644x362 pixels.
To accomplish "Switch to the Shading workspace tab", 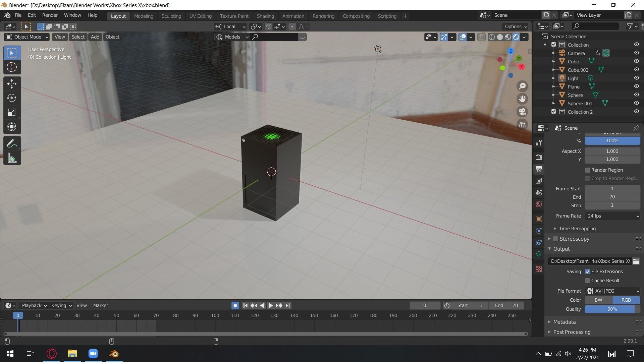I will coord(265,16).
